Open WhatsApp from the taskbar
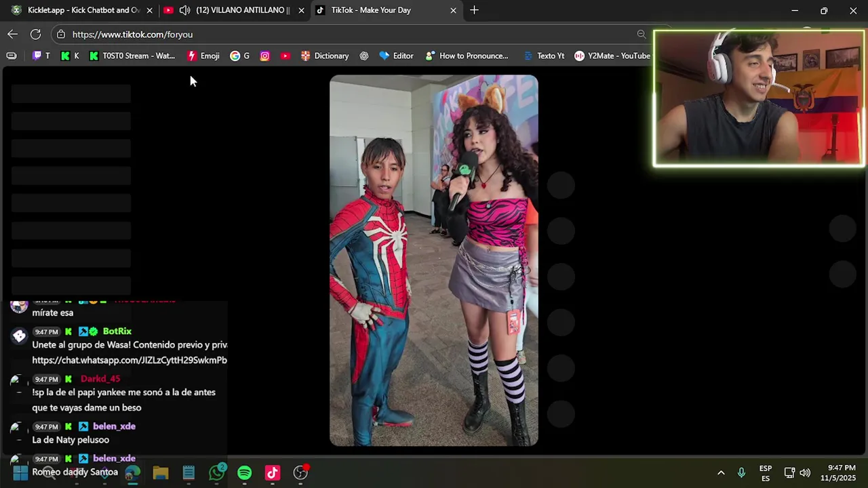Viewport: 868px width, 488px height. coord(217,472)
